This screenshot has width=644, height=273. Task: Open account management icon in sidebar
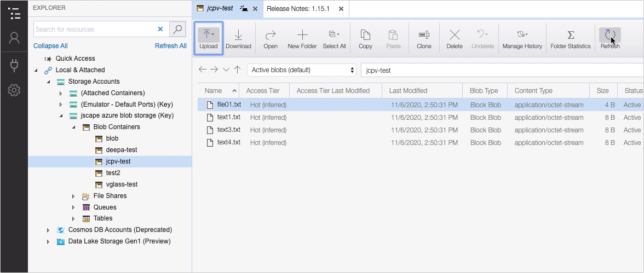point(14,38)
